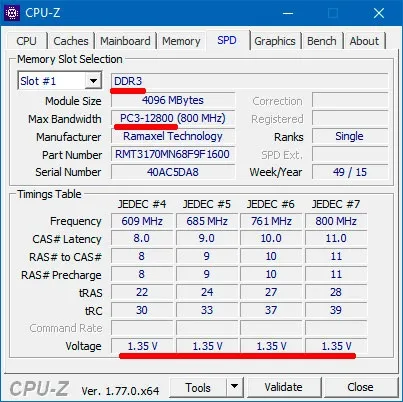Click the Slot #1 combo box field
This screenshot has height=402, width=403.
point(60,80)
